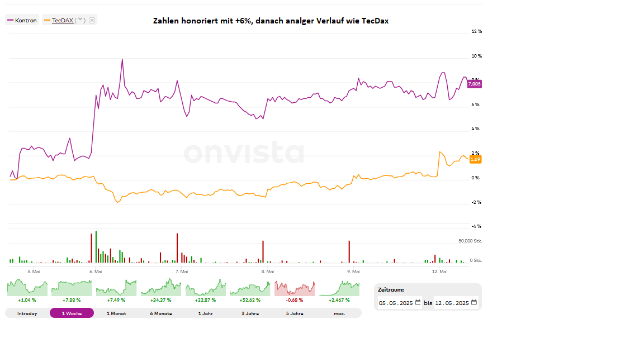The width and height of the screenshot is (644, 362).
Task: Click the +34,37 % mini chart thumbnail
Action: [x=161, y=288]
